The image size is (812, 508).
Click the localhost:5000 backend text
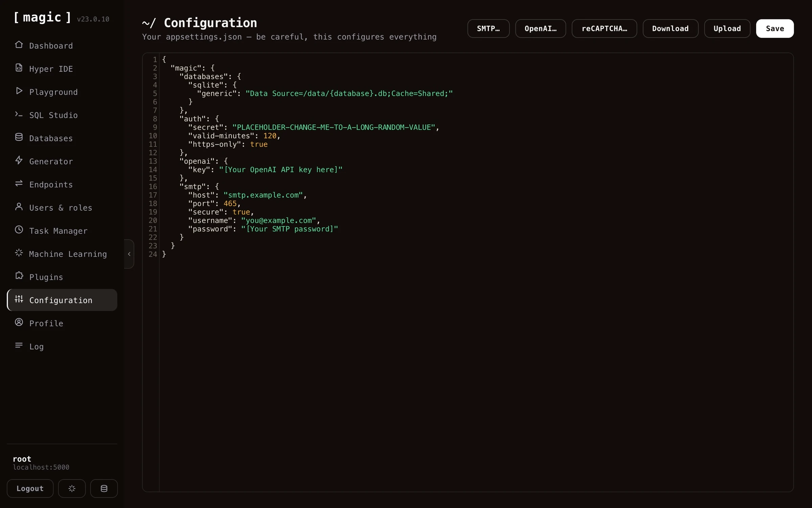point(41,467)
